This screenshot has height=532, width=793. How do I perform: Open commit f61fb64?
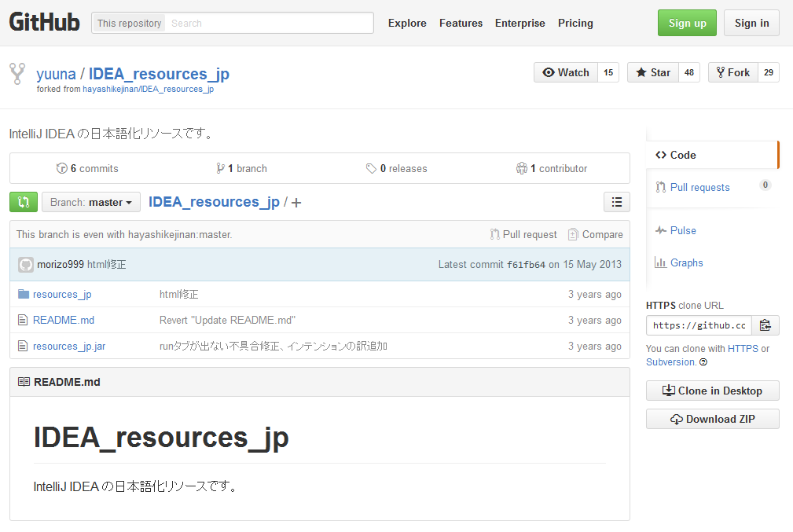(526, 265)
